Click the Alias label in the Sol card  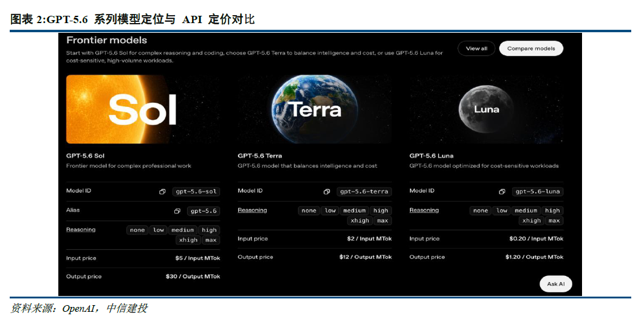(x=73, y=210)
